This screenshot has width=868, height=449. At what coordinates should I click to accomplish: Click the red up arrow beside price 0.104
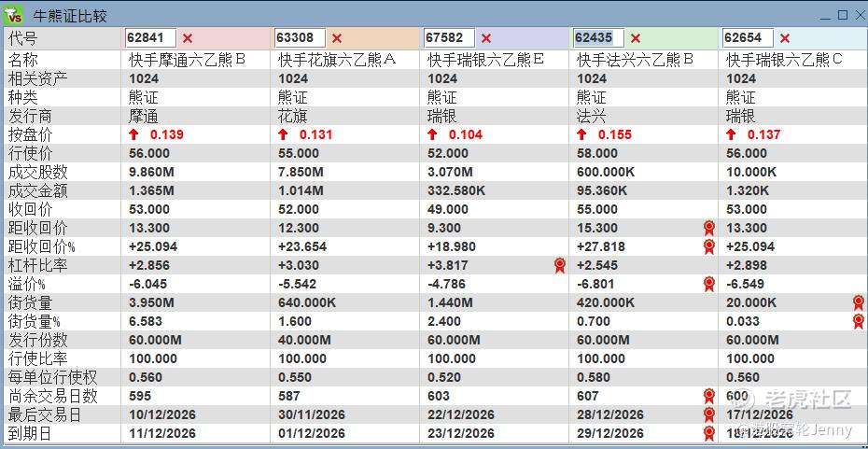[432, 134]
